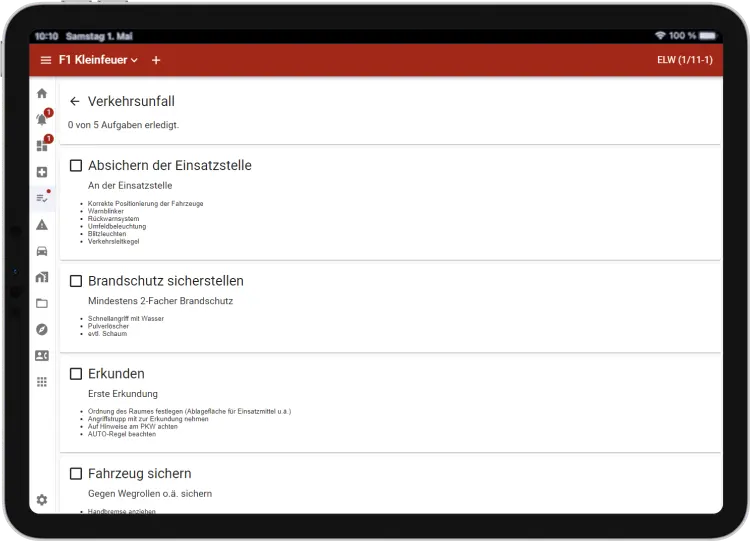Tick the Fahrzeug sichern checkbox
The width and height of the screenshot is (750, 541).
tap(76, 474)
